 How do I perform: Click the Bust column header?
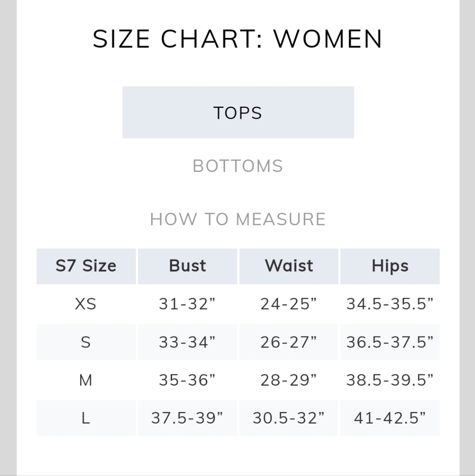(187, 266)
